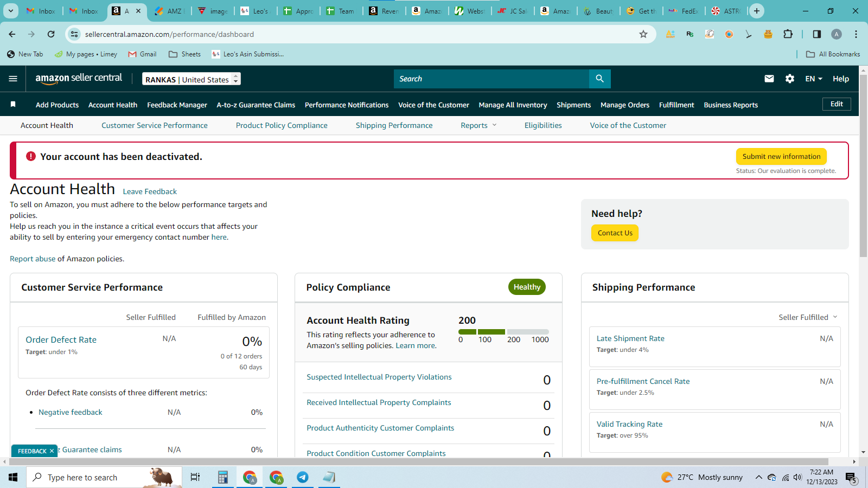
Task: Open Manage All Inventory
Action: (513, 105)
